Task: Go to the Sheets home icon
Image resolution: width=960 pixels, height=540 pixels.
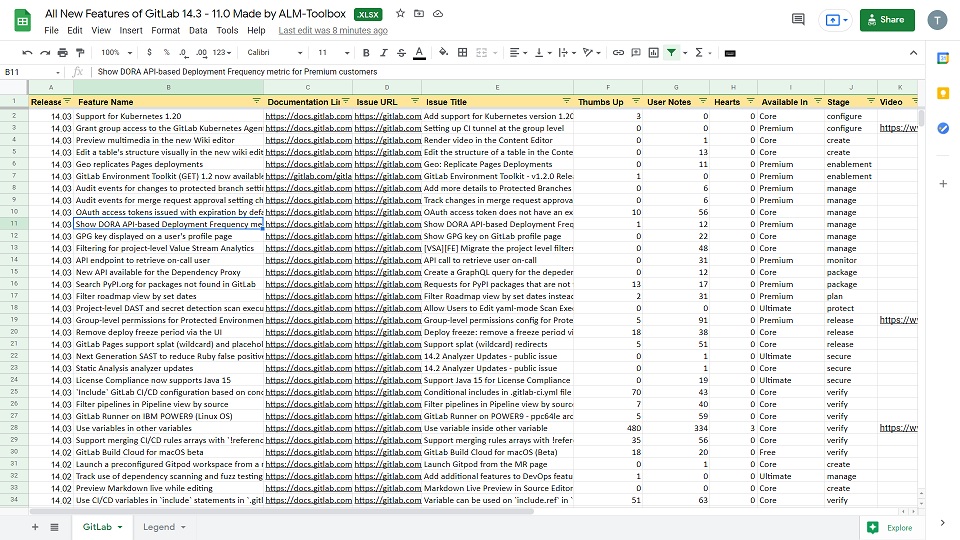Action: click(23, 21)
